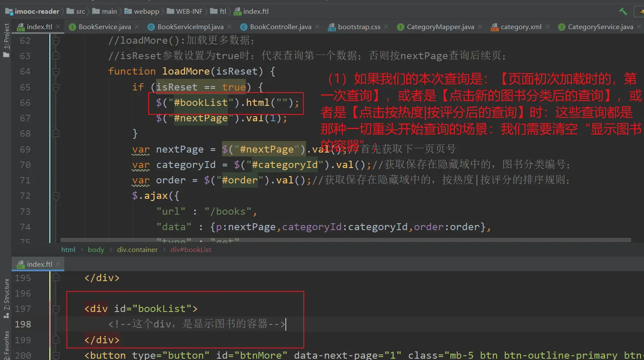Image resolution: width=644 pixels, height=360 pixels.
Task: Click the loadMore function name on line 64
Action: tap(186, 71)
